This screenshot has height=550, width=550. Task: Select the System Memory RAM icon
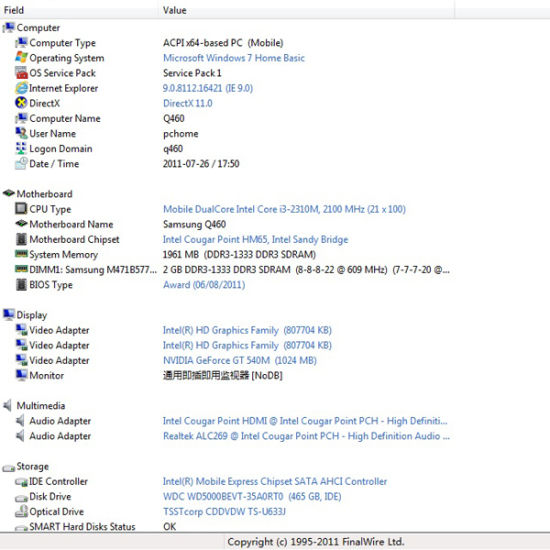[21, 254]
